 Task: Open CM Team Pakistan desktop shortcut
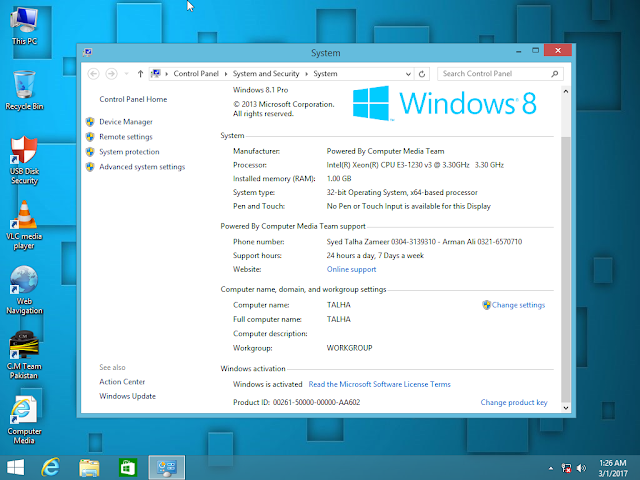(24, 355)
